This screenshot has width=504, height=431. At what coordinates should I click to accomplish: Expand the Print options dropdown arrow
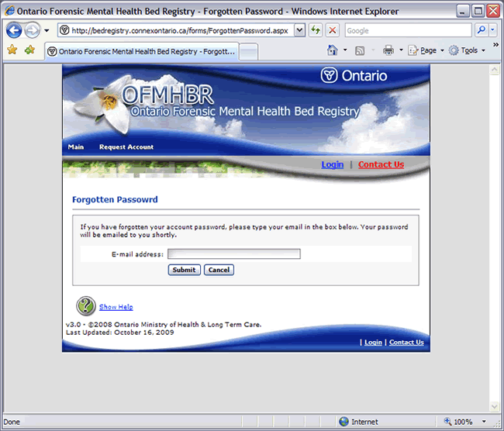401,50
